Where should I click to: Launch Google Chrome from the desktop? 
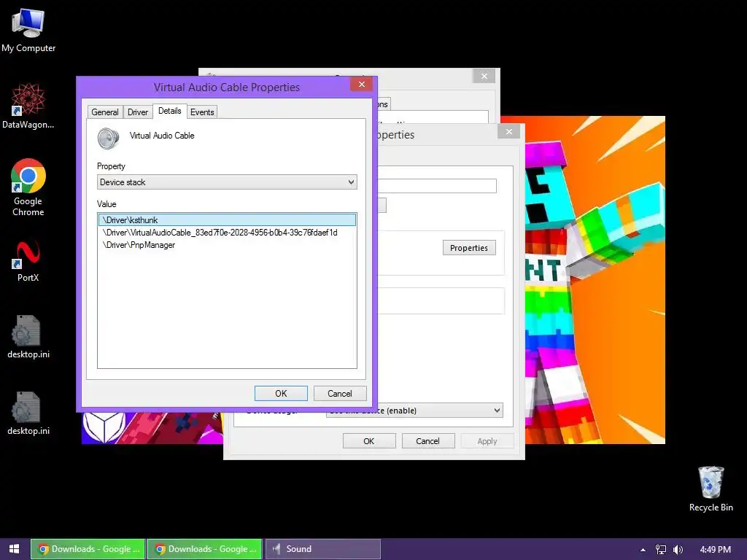coord(28,187)
